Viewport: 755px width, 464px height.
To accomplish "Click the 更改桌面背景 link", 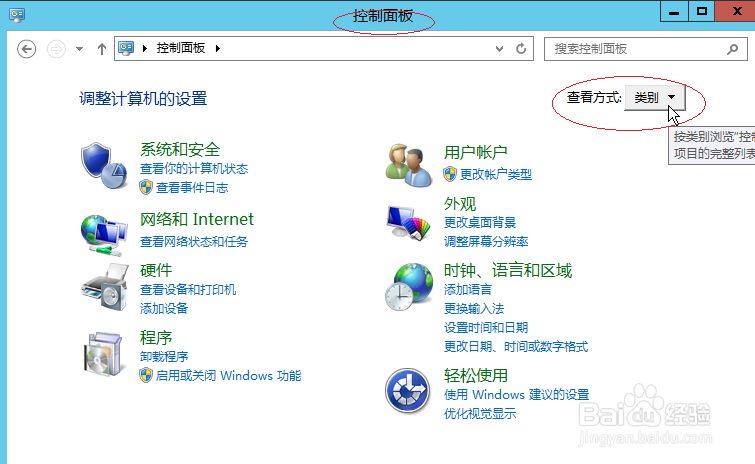I will coord(480,222).
